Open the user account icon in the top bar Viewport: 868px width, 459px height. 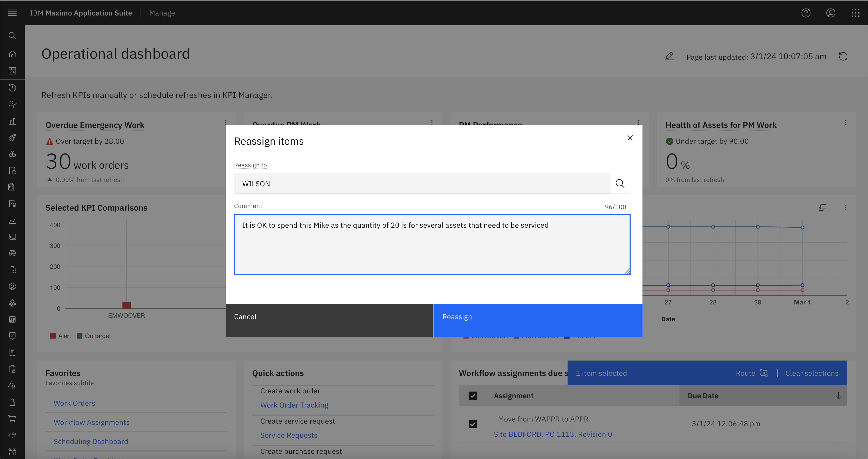point(831,13)
